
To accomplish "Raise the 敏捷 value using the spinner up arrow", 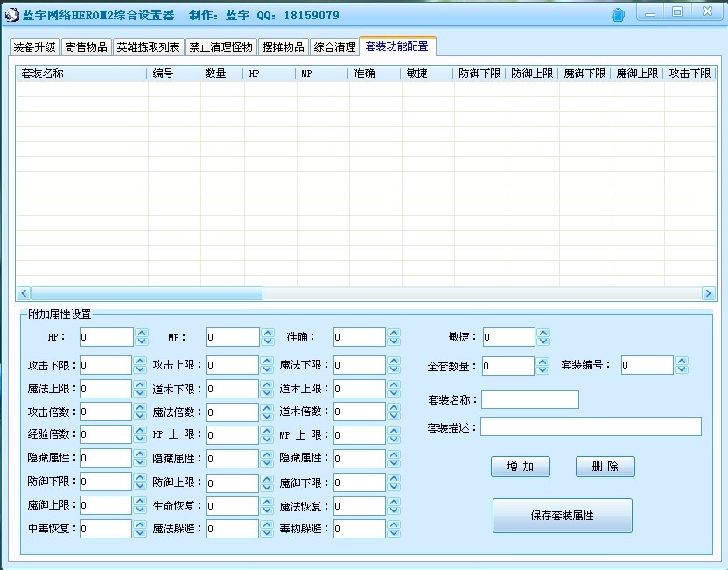I will pos(543,333).
